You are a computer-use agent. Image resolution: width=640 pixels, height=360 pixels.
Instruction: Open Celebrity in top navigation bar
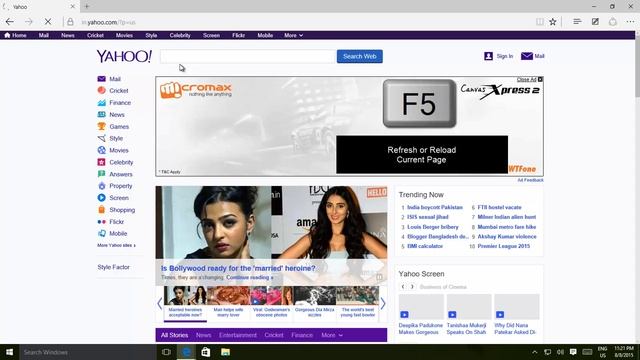pos(180,36)
